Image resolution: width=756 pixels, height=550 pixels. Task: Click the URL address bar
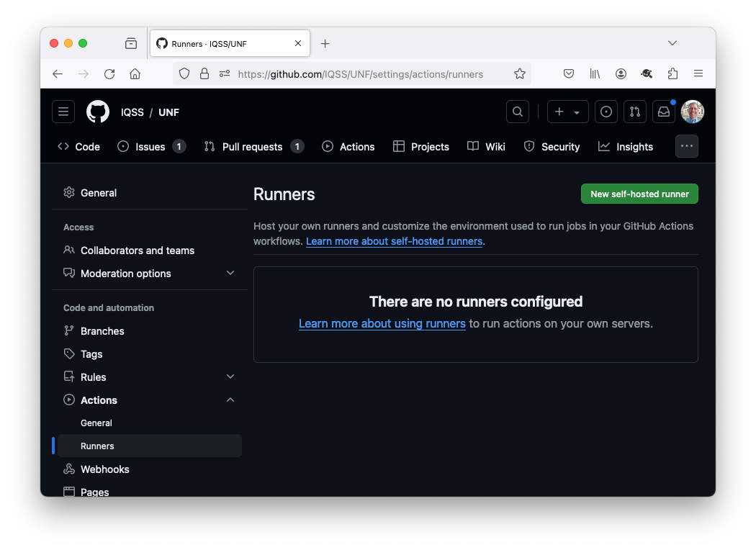tap(360, 73)
